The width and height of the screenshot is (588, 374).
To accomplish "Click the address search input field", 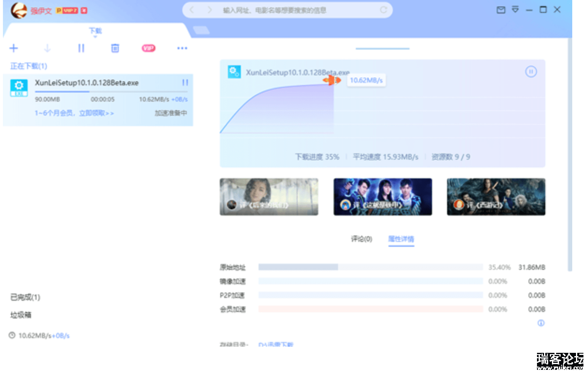I will pos(290,10).
